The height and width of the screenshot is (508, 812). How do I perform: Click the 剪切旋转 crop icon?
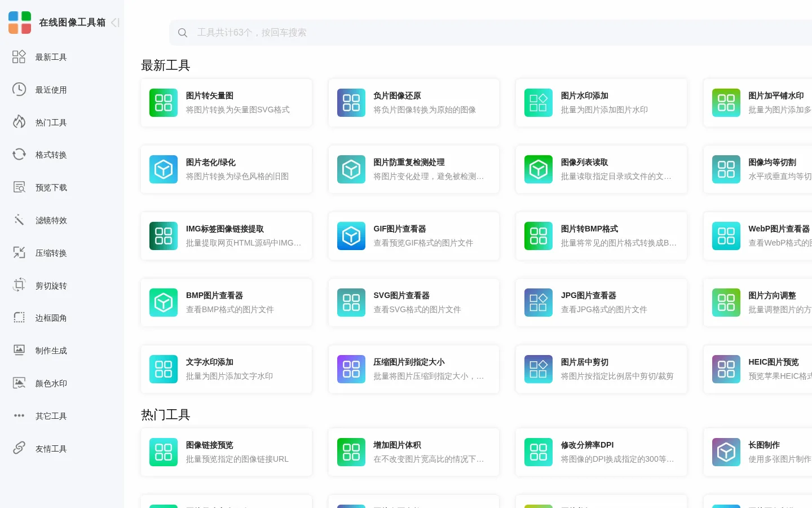tap(19, 285)
